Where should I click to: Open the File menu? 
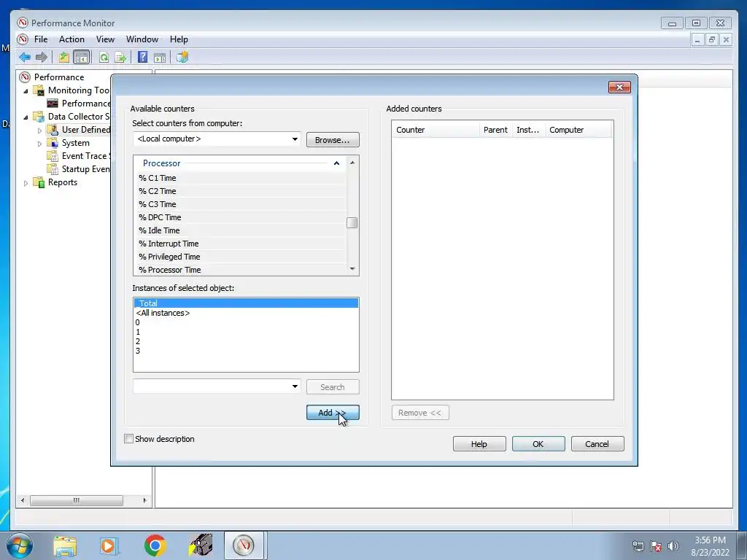tap(41, 39)
